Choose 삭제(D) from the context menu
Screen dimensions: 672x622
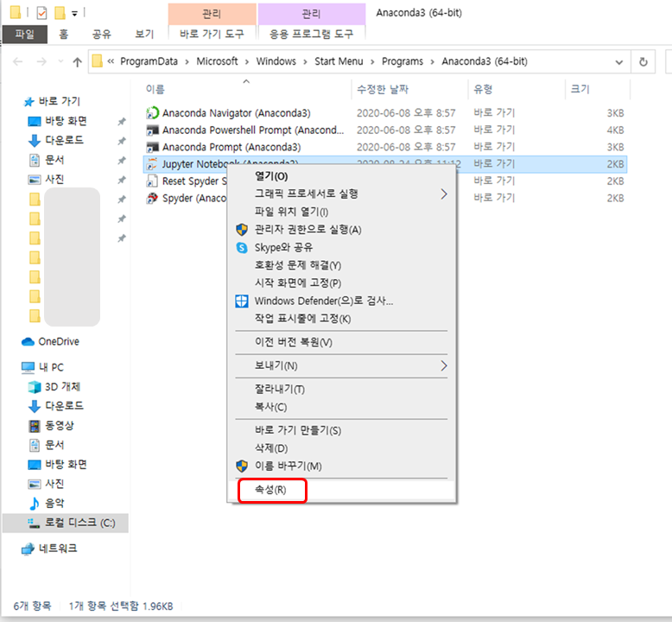[x=341, y=448]
